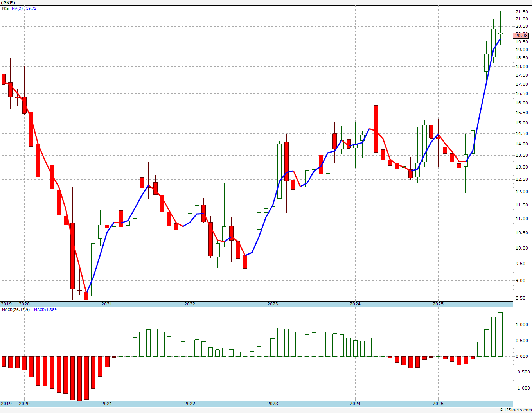Click 2021 on the price chart time axis
532x413 pixels.
(x=107, y=304)
